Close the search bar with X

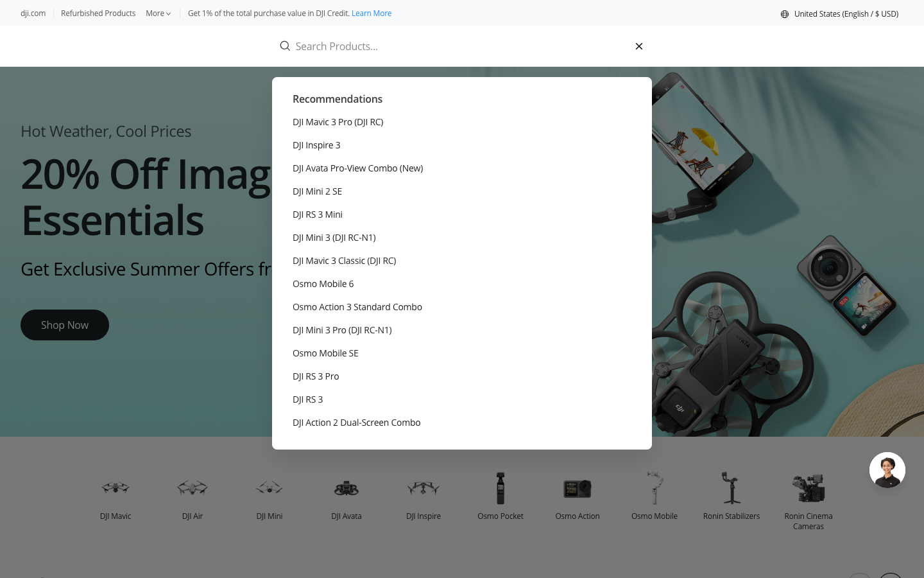[x=639, y=46]
